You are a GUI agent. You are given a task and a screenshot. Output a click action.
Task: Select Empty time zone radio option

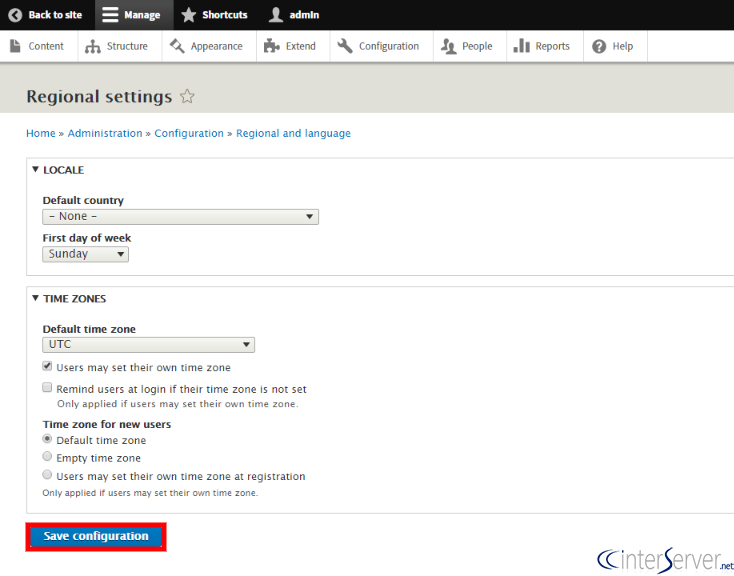(x=47, y=457)
